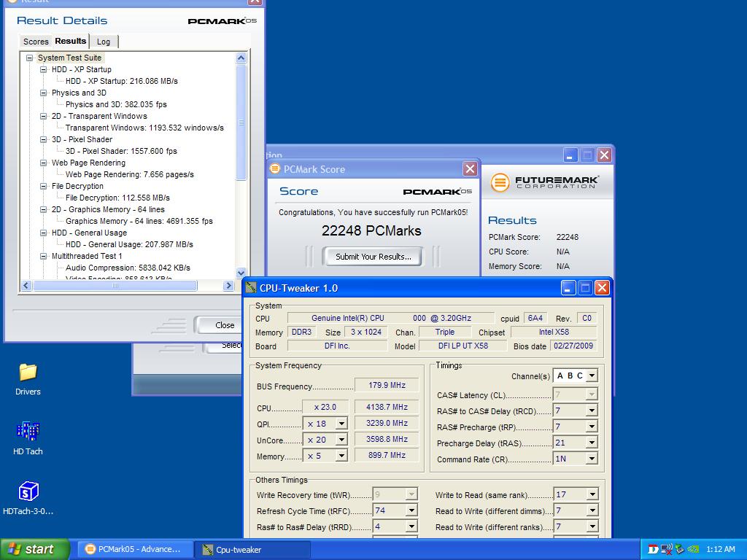Viewport: 747px width, 560px height.
Task: Open Read to Write (different dimms) dropdown
Action: [x=592, y=510]
